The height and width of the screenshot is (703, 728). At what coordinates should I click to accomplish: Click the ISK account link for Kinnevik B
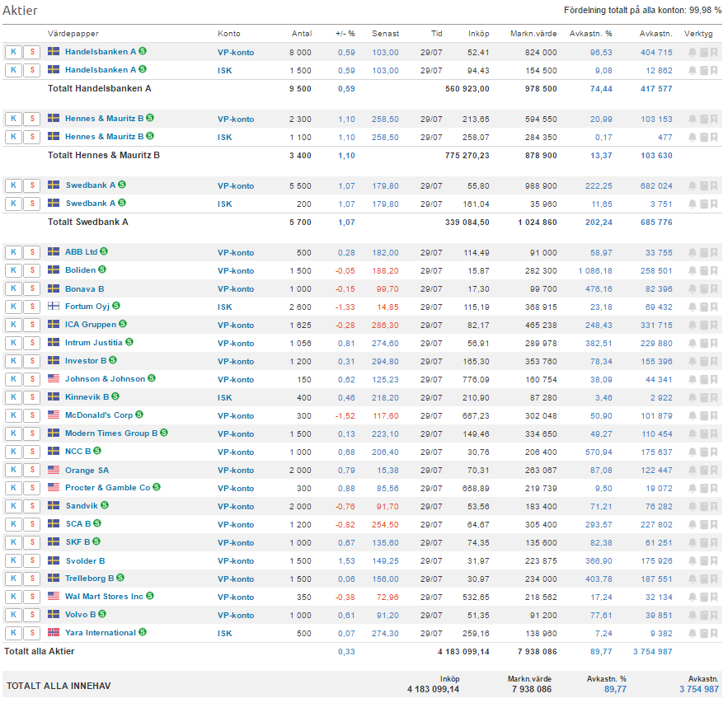225,398
